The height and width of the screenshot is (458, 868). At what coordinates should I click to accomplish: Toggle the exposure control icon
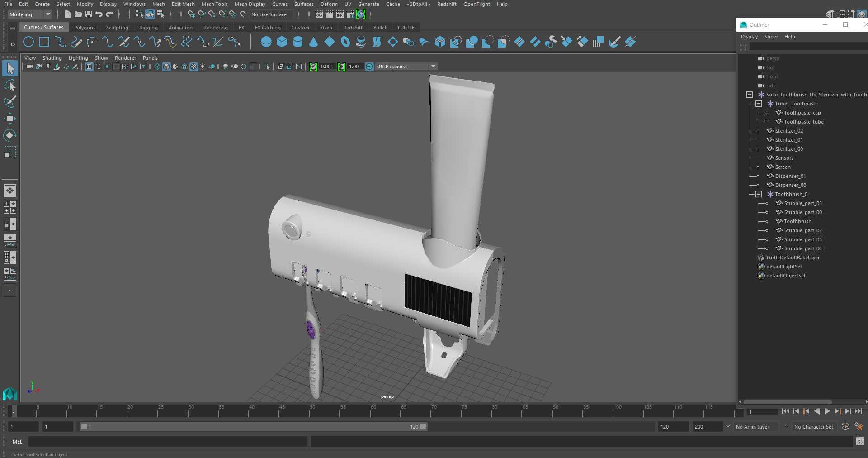point(313,67)
